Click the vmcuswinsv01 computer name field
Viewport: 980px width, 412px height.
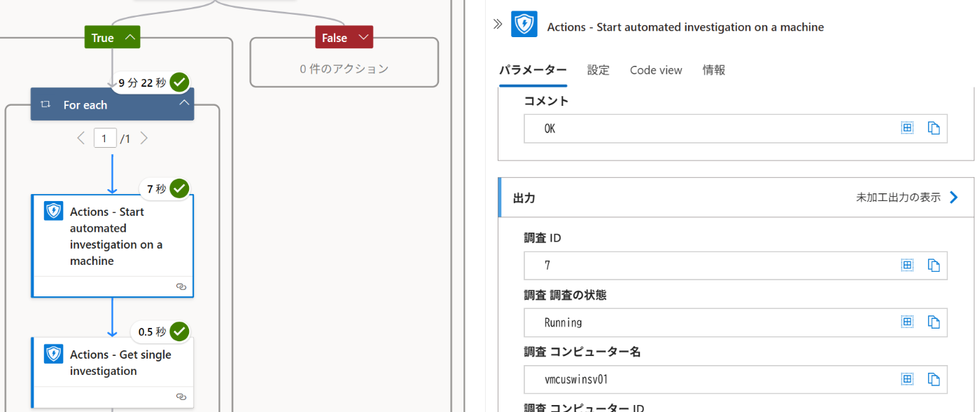coord(735,379)
